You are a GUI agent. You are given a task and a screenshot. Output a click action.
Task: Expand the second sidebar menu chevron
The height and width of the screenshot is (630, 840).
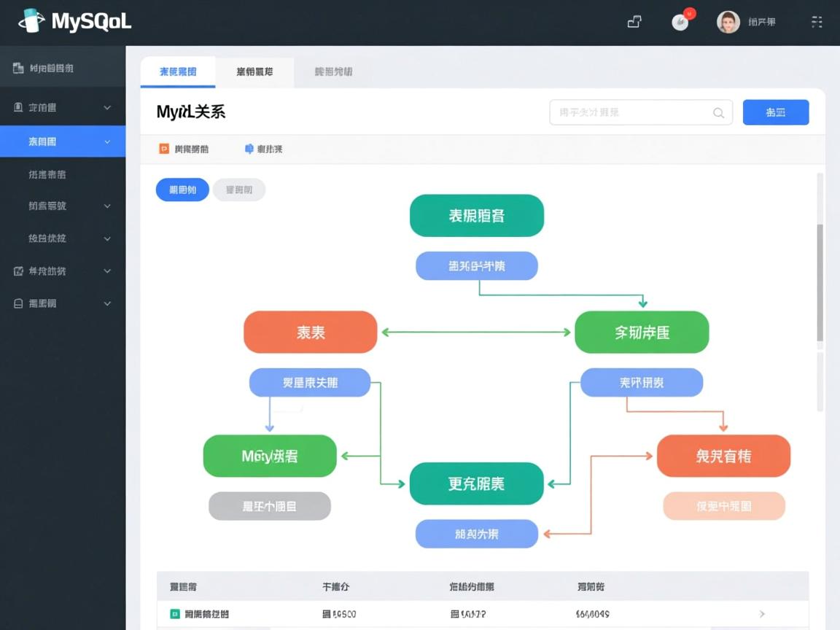[107, 107]
